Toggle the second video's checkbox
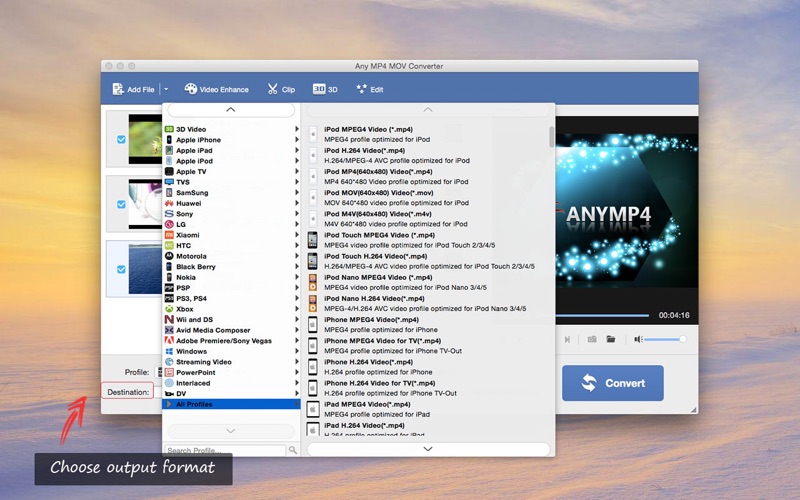Viewport: 800px width, 500px height. pos(122,204)
